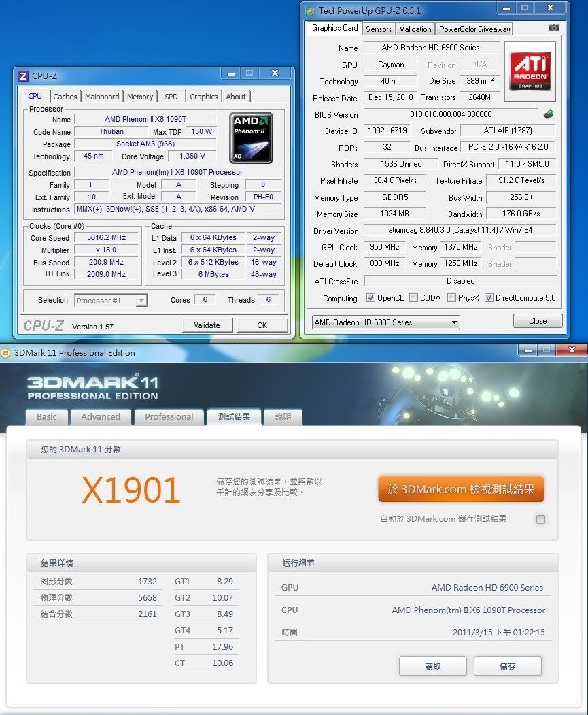
Task: Select the Graphics Card tab in GPU-Z
Action: coord(334,29)
